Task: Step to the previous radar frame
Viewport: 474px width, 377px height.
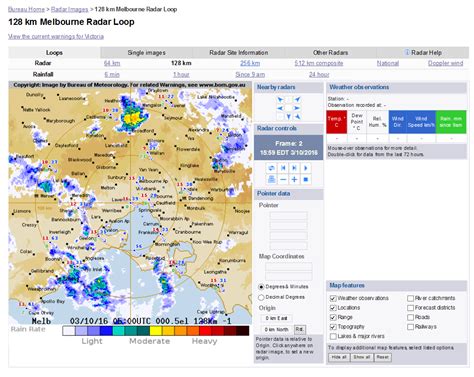Action: point(283,168)
